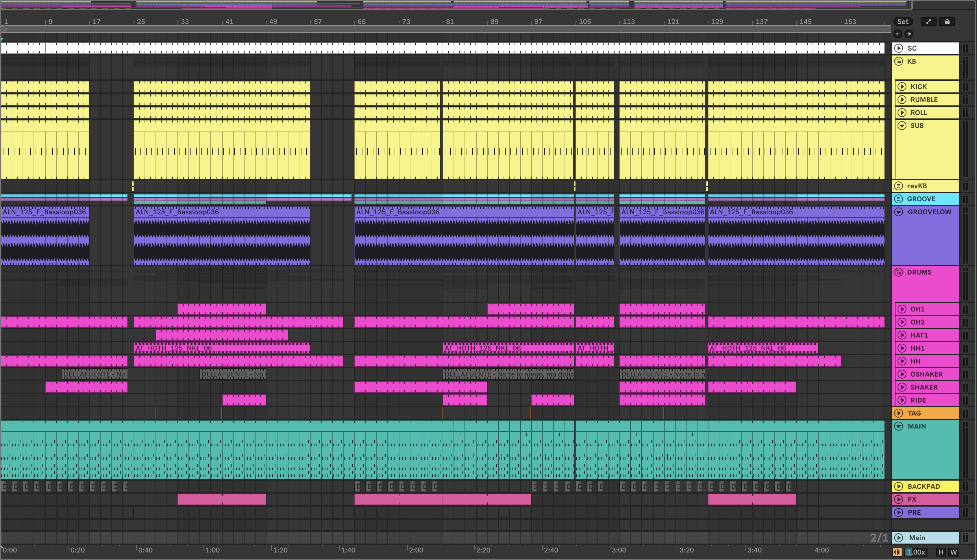Screen dimensions: 977x560
Task: Click the Set locator button
Action: (903, 22)
